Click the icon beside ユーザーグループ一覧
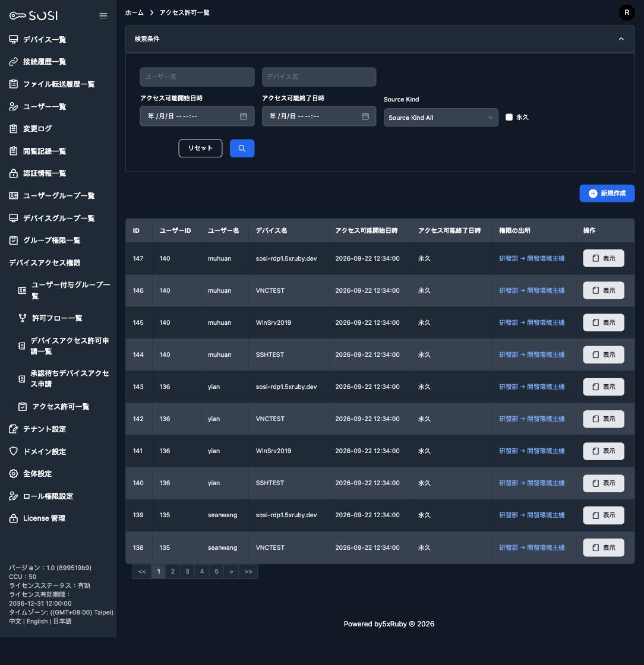644x665 pixels. (x=14, y=195)
